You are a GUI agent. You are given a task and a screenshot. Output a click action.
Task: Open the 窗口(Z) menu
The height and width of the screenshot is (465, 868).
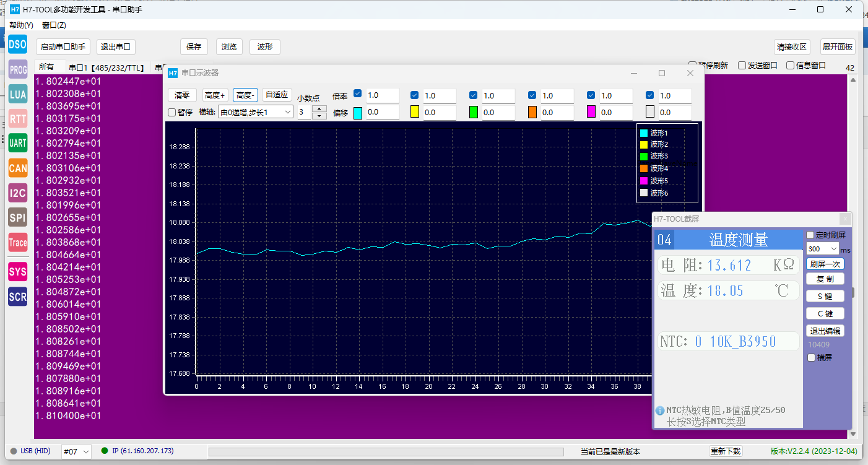point(54,25)
